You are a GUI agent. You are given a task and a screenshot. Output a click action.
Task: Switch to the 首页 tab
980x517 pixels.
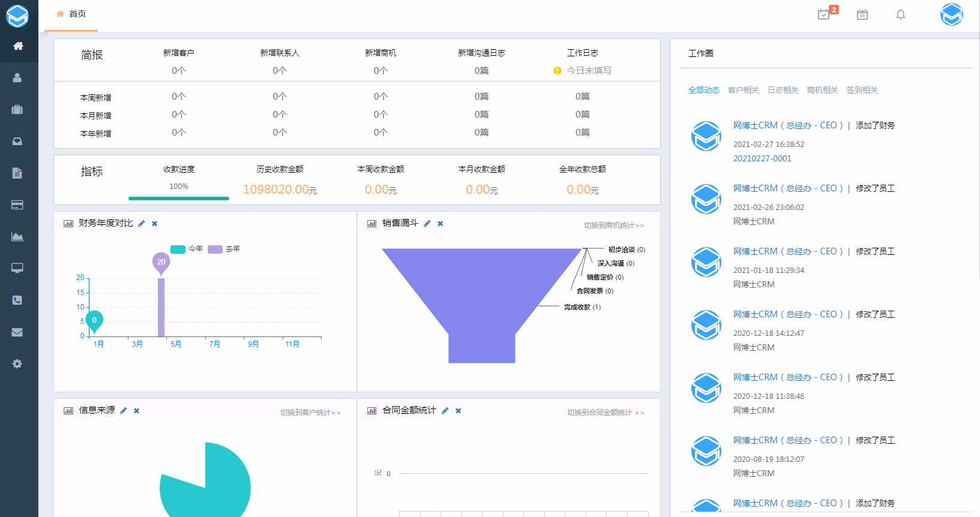click(x=71, y=14)
